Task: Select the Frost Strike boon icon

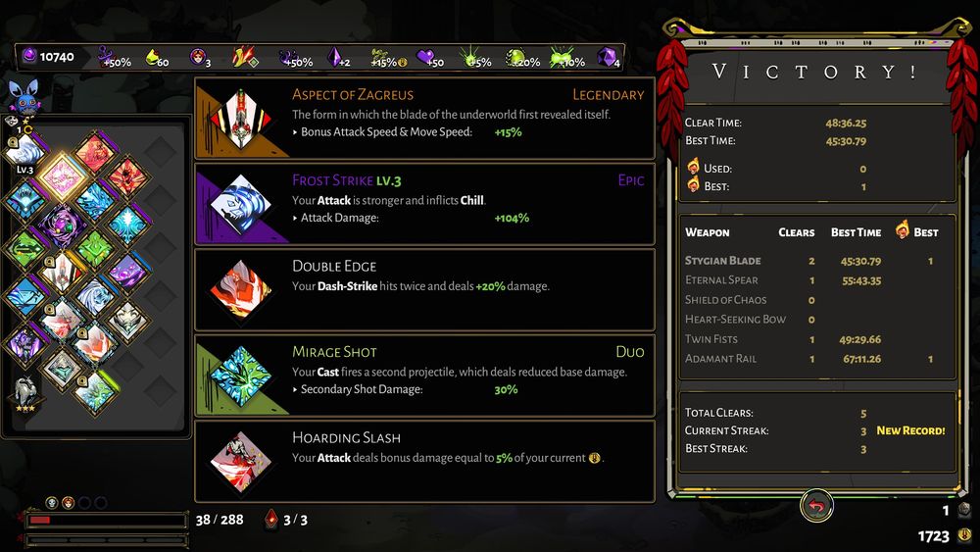Action: (241, 204)
